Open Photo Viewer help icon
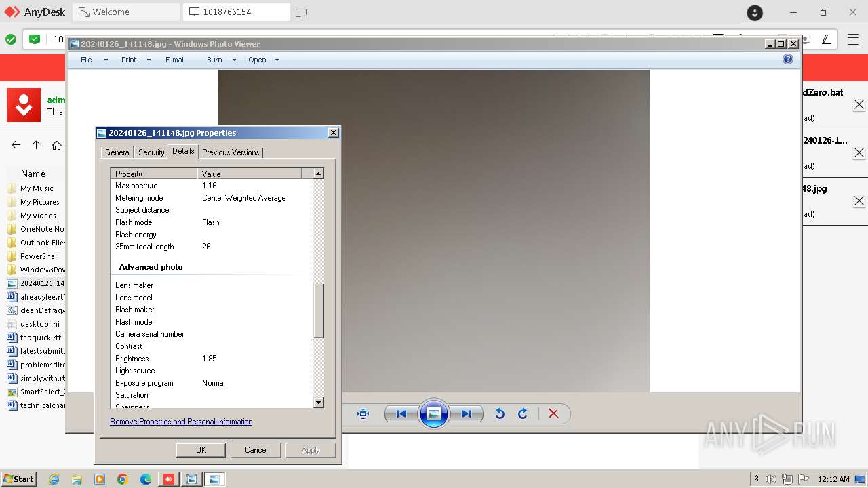The width and height of the screenshot is (868, 488). 788,60
